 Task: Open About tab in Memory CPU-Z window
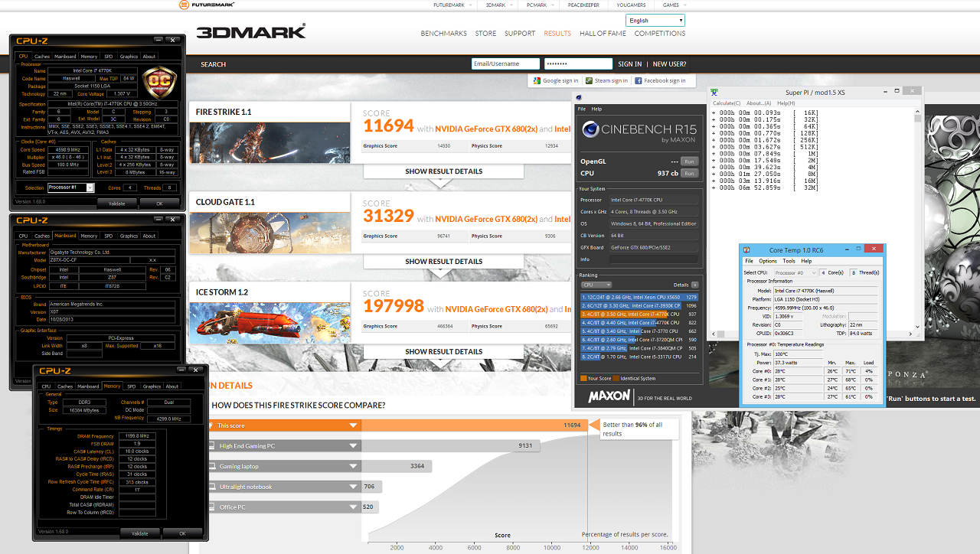coord(172,386)
